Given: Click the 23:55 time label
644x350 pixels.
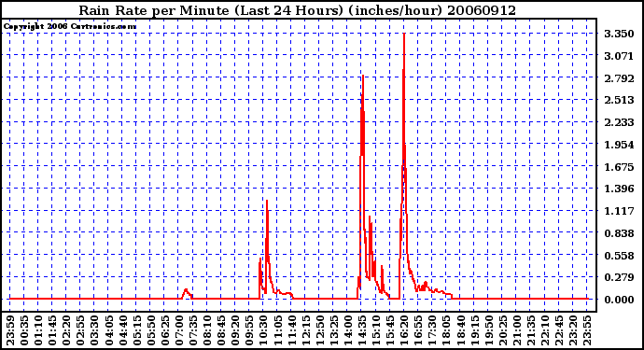Looking at the screenshot, I should (587, 330).
